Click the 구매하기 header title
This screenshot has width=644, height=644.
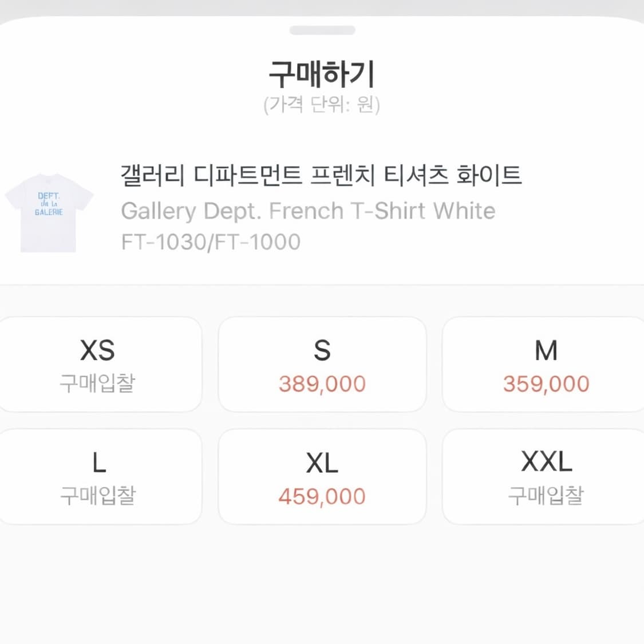322,72
